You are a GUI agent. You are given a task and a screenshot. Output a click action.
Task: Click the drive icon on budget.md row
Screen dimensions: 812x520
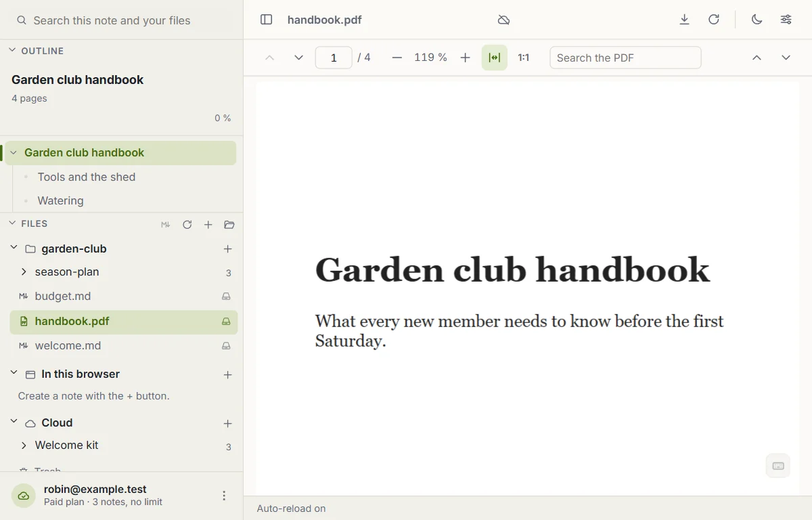point(227,297)
